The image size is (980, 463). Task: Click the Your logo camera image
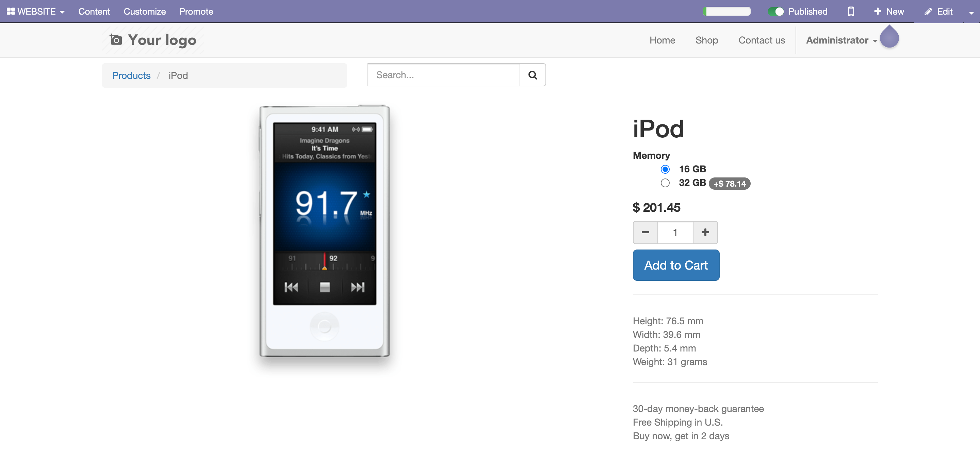[x=153, y=40]
